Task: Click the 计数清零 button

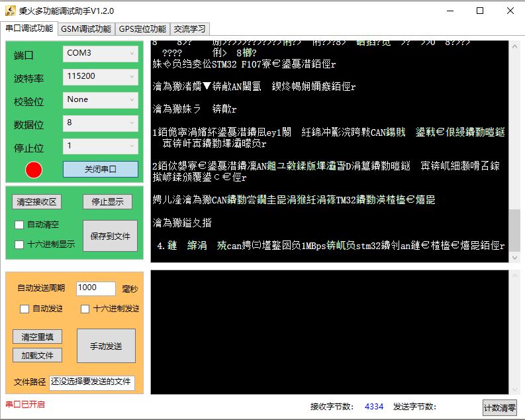Action: pos(500,407)
